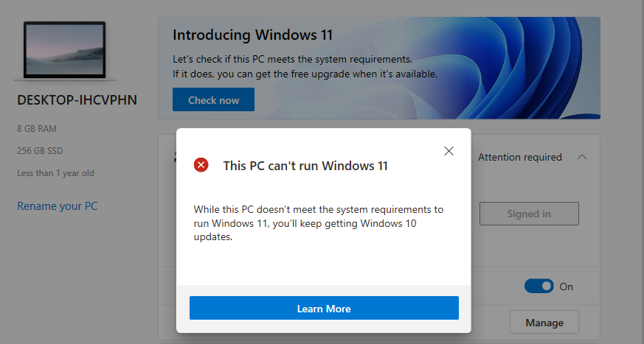Click the 256 GB SSD spec
This screenshot has width=644, height=344.
click(x=40, y=151)
